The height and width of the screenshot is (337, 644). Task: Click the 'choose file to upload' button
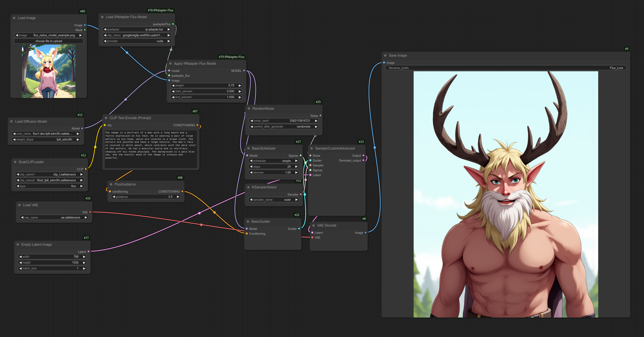coord(49,41)
